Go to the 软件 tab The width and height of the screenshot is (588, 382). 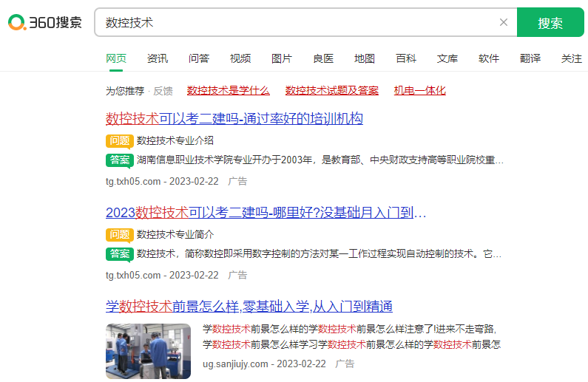click(489, 58)
